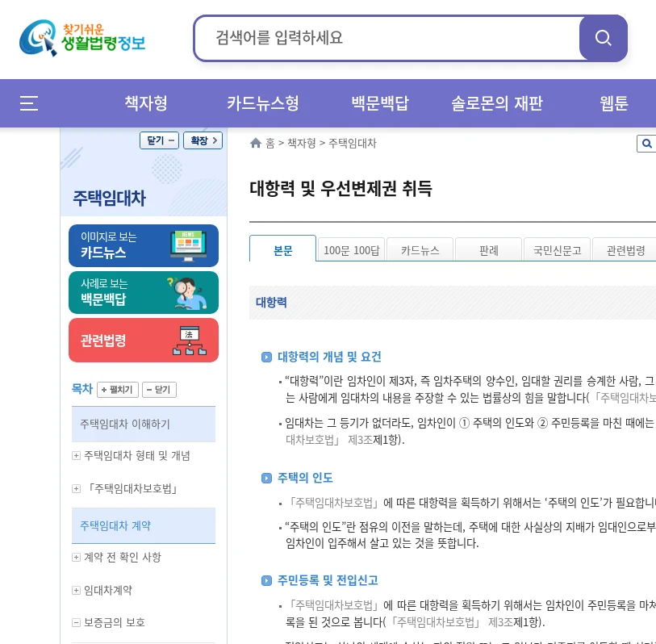Image resolution: width=656 pixels, height=644 pixels.
Task: Select the 본문 tab
Action: coord(283,249)
